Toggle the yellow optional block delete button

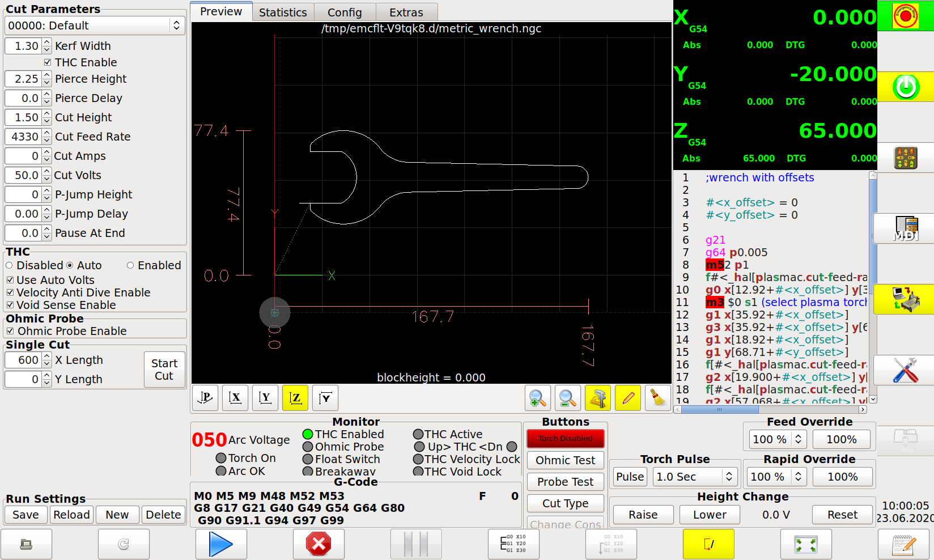(708, 544)
